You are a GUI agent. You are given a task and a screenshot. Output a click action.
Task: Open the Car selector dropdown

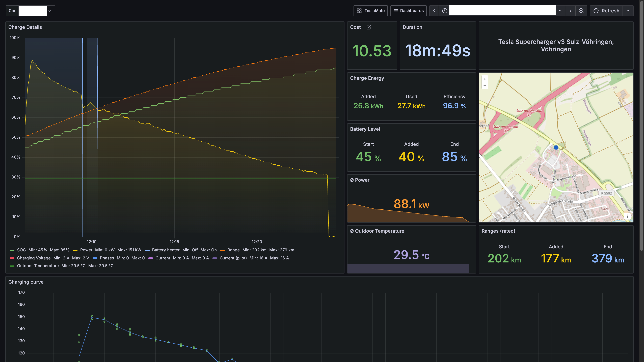pyautogui.click(x=49, y=11)
